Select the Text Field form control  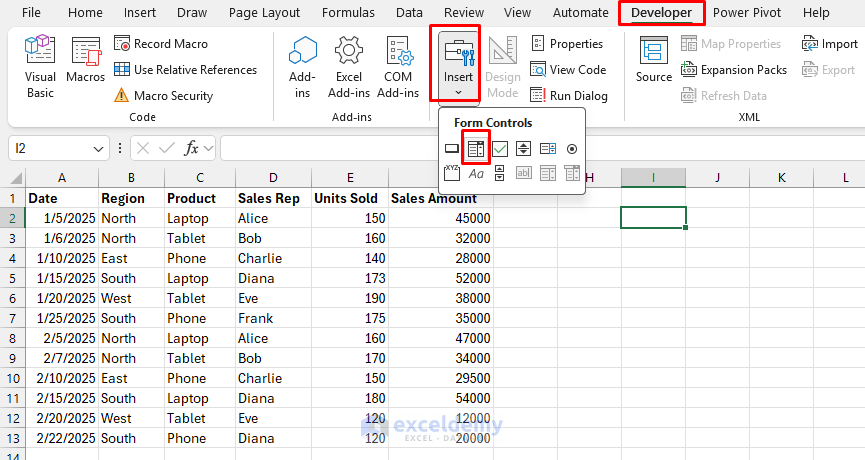(524, 173)
